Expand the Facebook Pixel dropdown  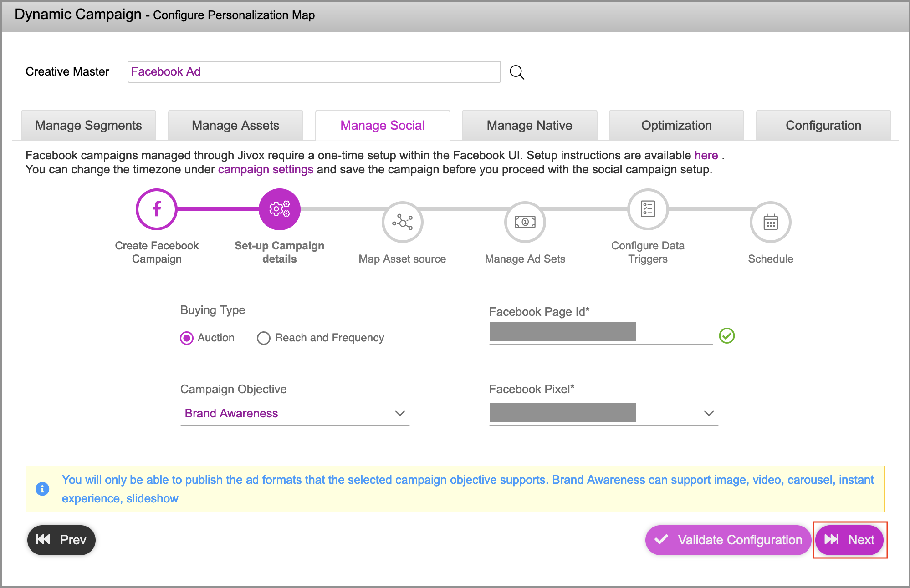(603, 413)
